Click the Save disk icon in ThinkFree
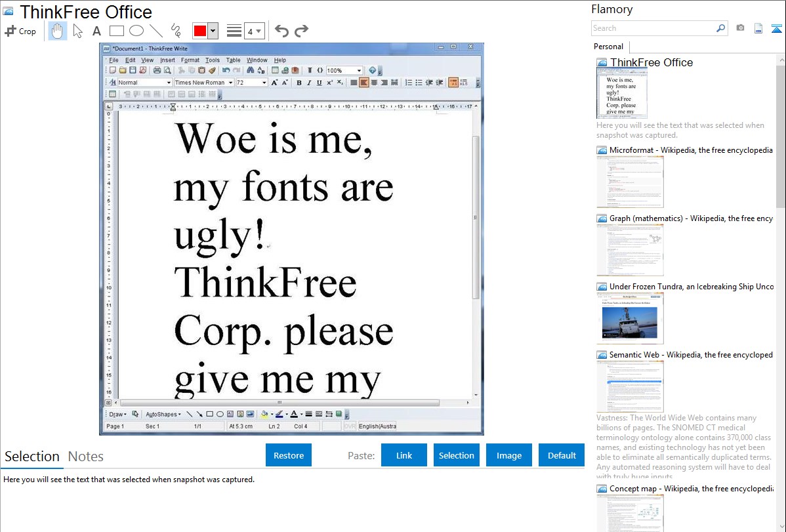This screenshot has width=786, height=532. click(x=133, y=71)
